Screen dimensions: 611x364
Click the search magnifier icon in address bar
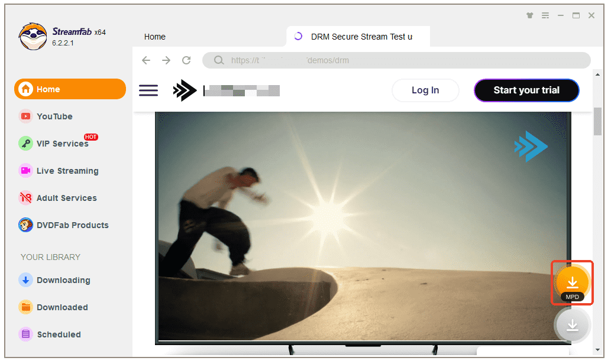[219, 60]
